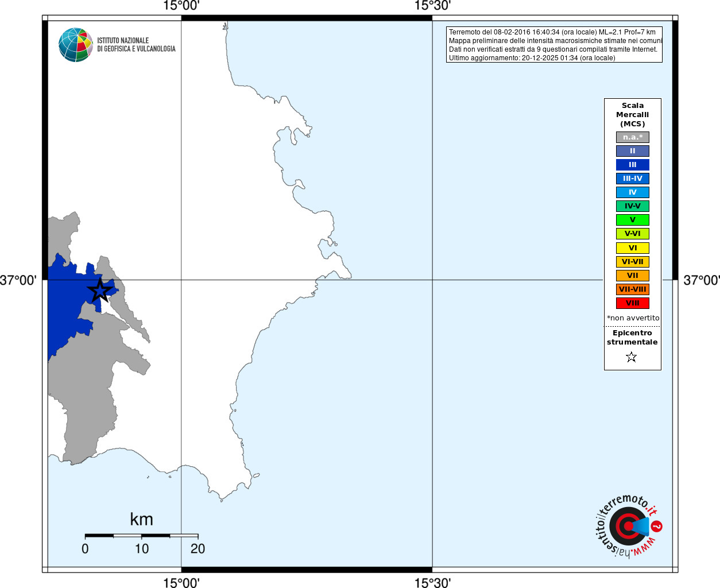Click the earthquake info text box

point(554,45)
